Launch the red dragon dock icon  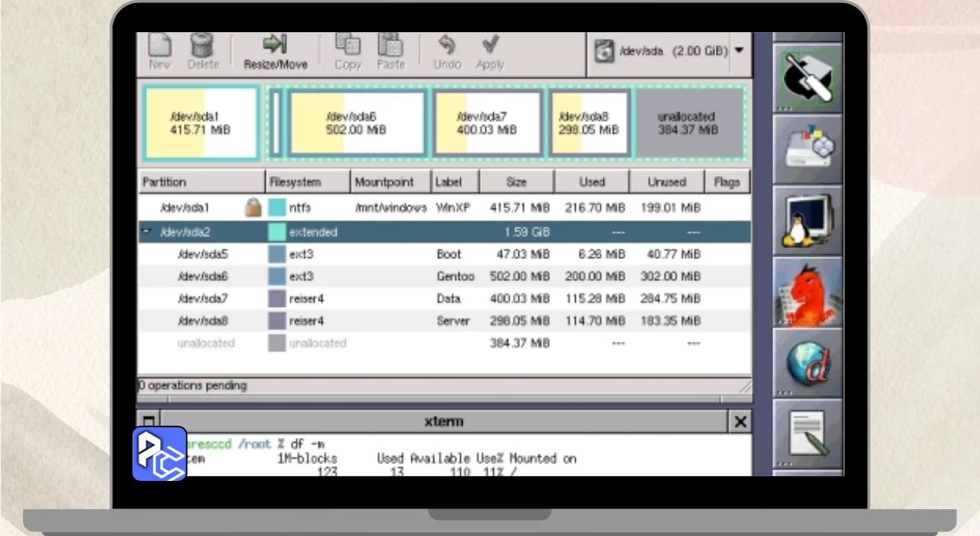[x=808, y=291]
